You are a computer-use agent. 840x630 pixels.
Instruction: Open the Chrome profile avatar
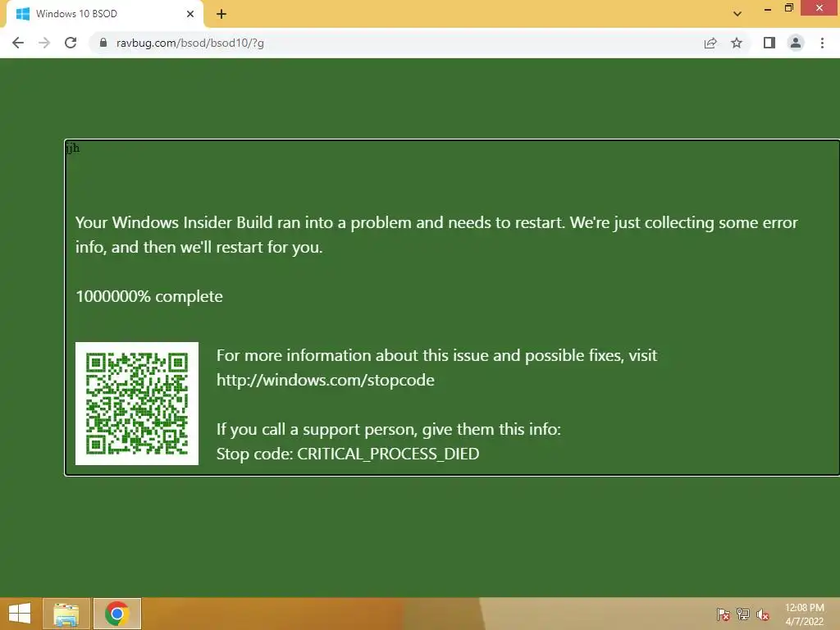(x=796, y=43)
